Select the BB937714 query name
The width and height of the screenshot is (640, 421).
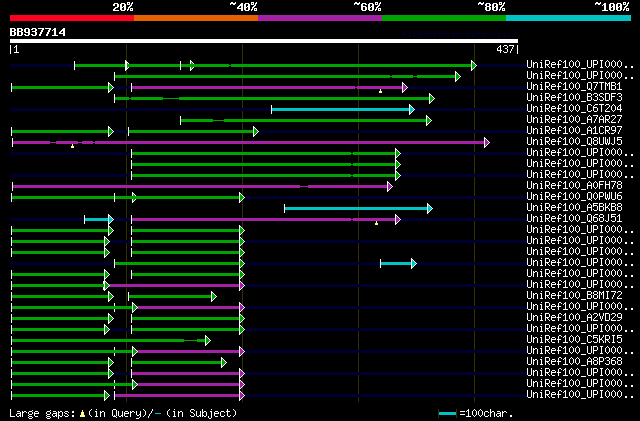pos(38,32)
